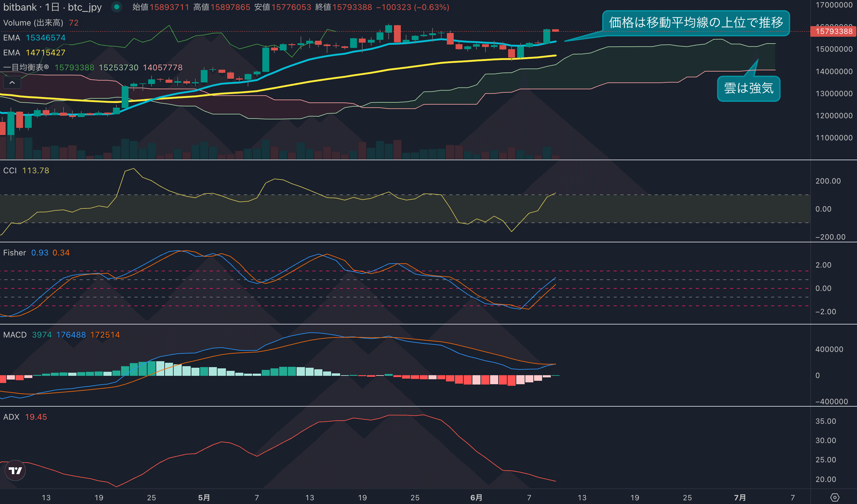
Task: Click the CCI indicator label
Action: [10, 170]
